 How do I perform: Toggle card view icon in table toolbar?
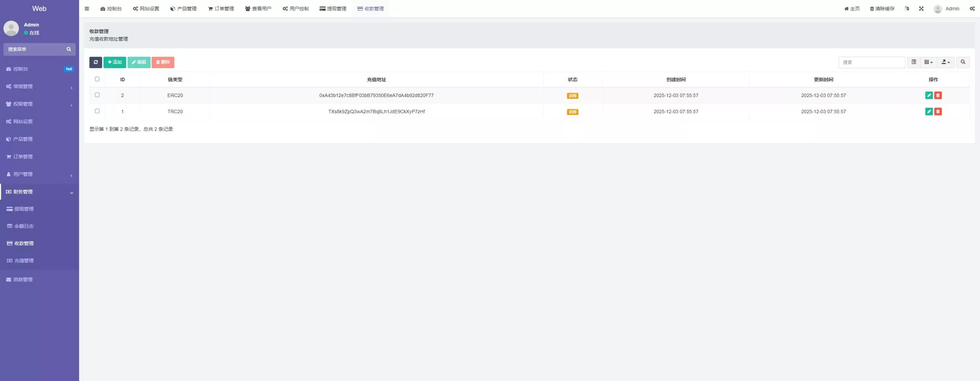[x=914, y=62]
